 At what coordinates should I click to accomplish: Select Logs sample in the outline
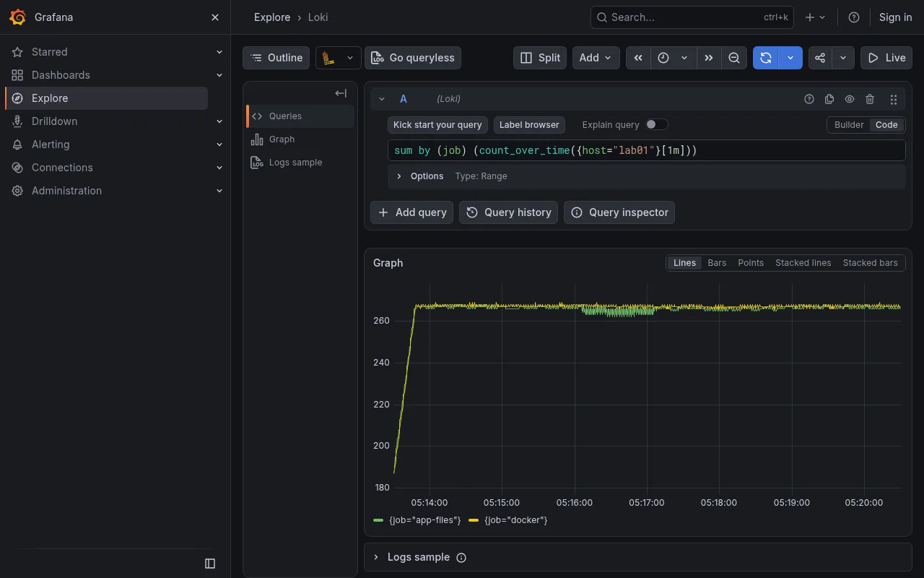tap(300, 163)
